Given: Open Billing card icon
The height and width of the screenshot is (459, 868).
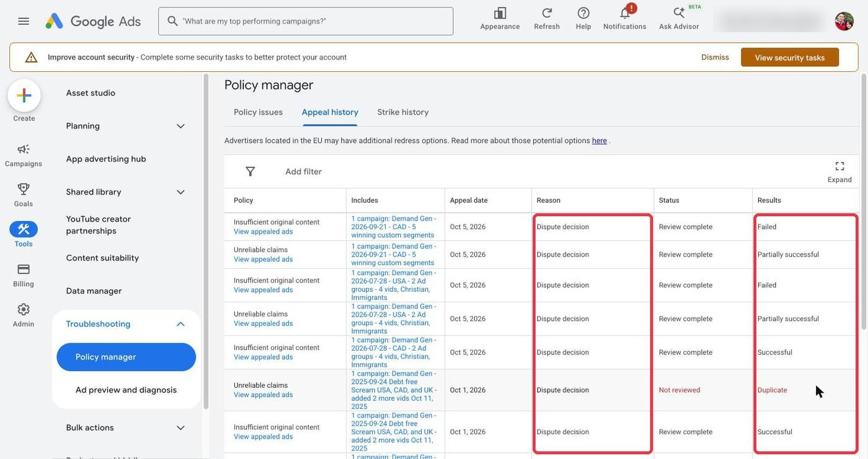Looking at the screenshot, I should pyautogui.click(x=24, y=269).
